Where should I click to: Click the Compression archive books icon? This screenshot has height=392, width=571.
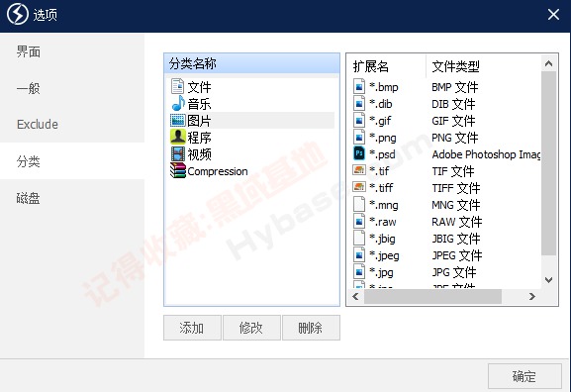coord(178,170)
